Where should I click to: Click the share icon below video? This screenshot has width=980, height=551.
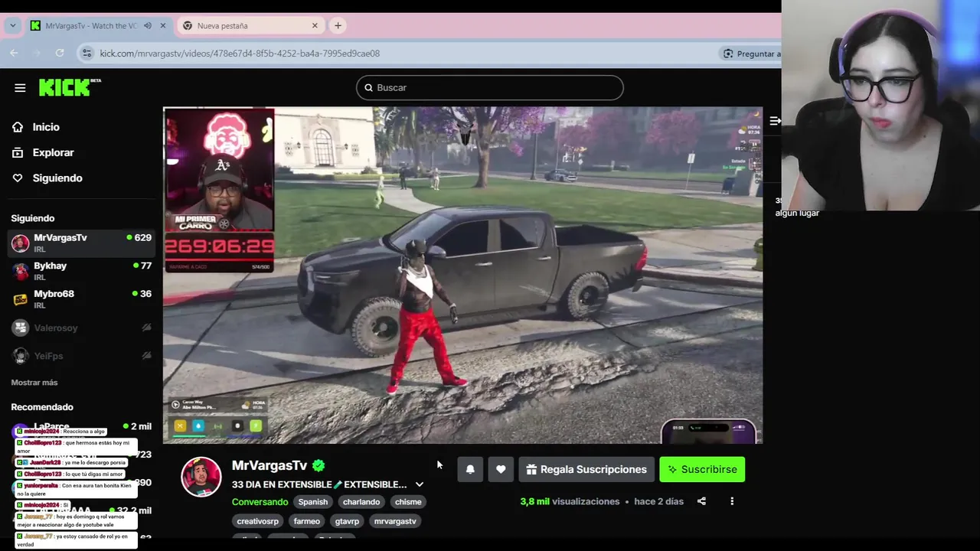point(701,501)
